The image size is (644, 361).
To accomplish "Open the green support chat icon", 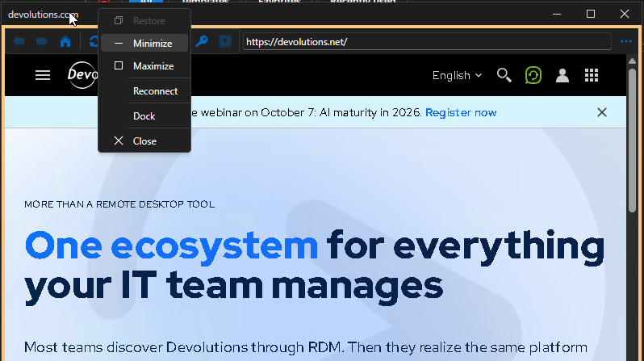I will pos(533,75).
